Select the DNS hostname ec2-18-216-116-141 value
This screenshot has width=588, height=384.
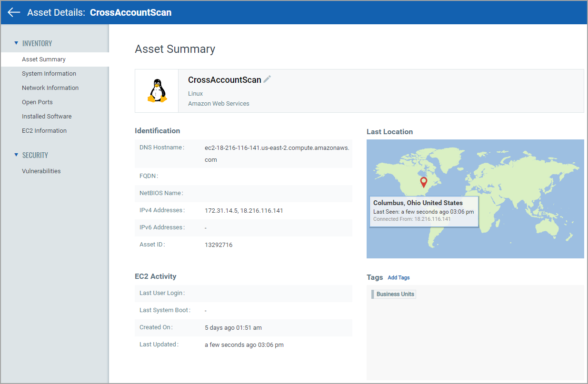[x=277, y=154]
